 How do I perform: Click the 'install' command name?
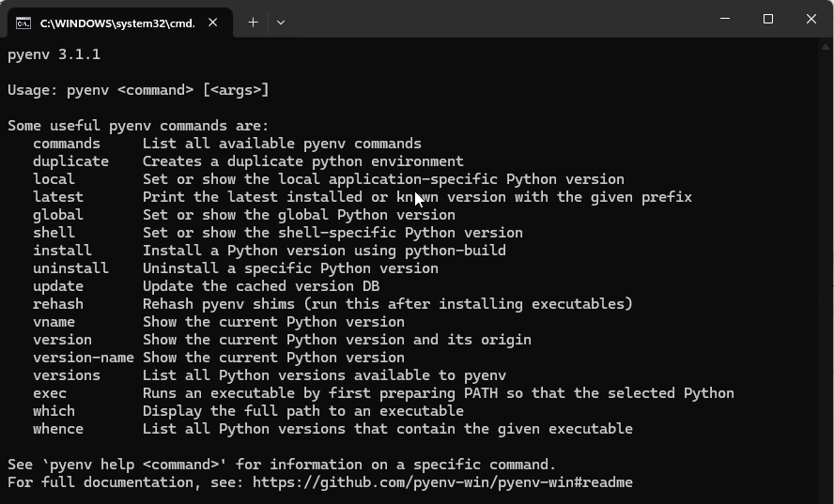tap(62, 251)
